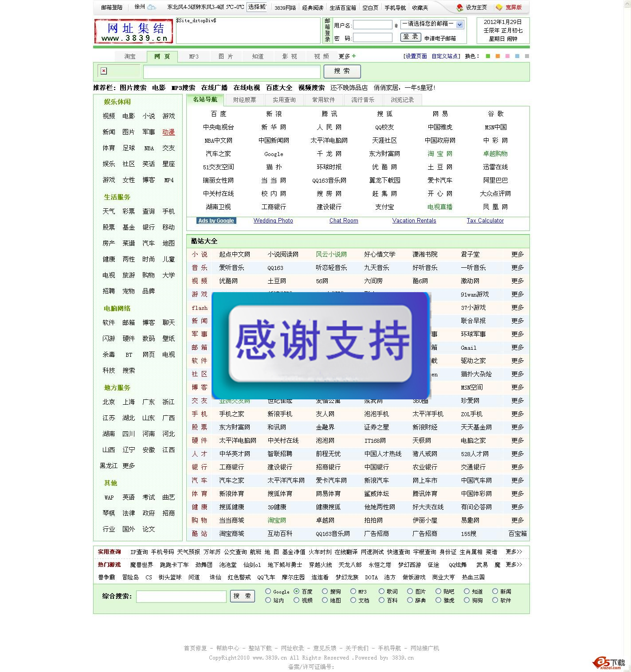
Task: Pick the light blue theme color swatch
Action: [517, 56]
